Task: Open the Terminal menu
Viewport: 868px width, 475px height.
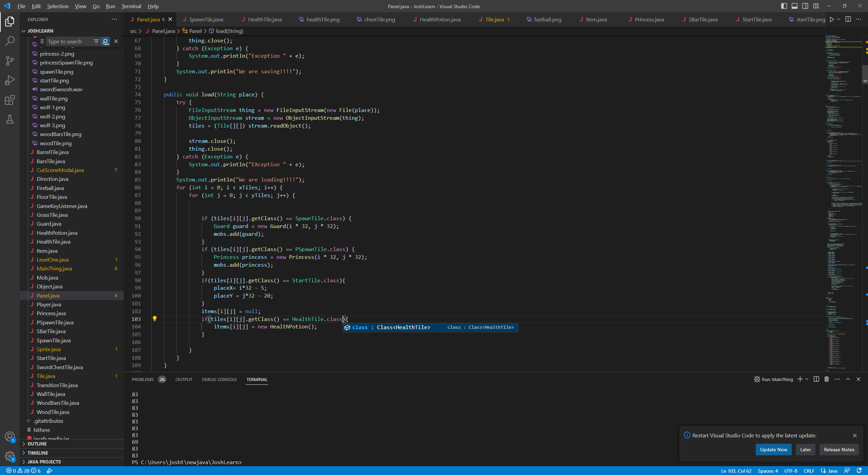Action: [x=131, y=6]
